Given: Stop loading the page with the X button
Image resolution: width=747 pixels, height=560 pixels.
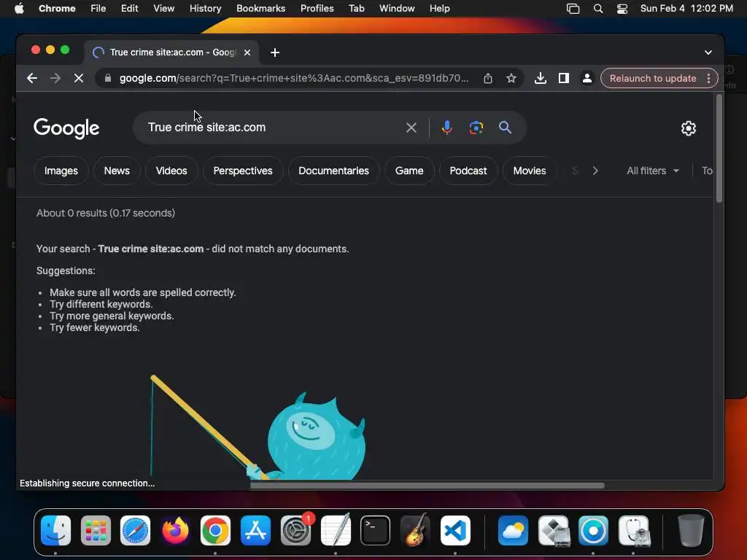Looking at the screenshot, I should point(79,78).
